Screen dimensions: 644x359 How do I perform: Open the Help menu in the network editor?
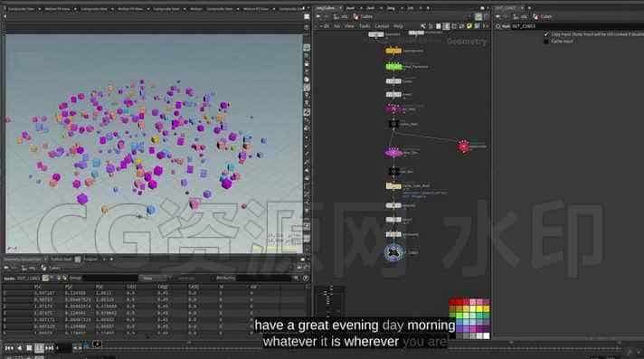[x=398, y=26]
